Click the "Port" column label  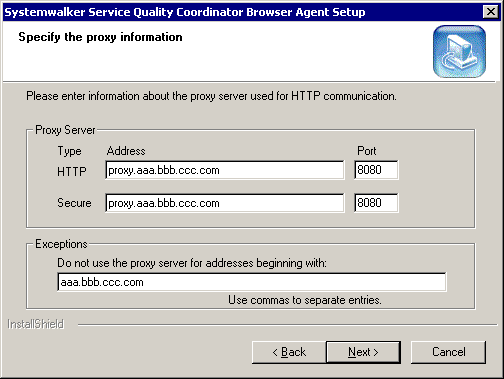point(367,151)
